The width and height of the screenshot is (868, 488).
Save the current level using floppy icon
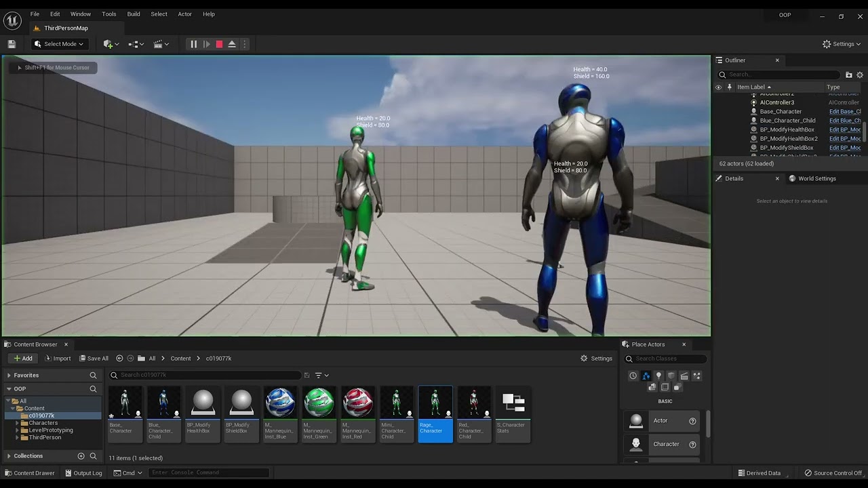click(x=12, y=44)
